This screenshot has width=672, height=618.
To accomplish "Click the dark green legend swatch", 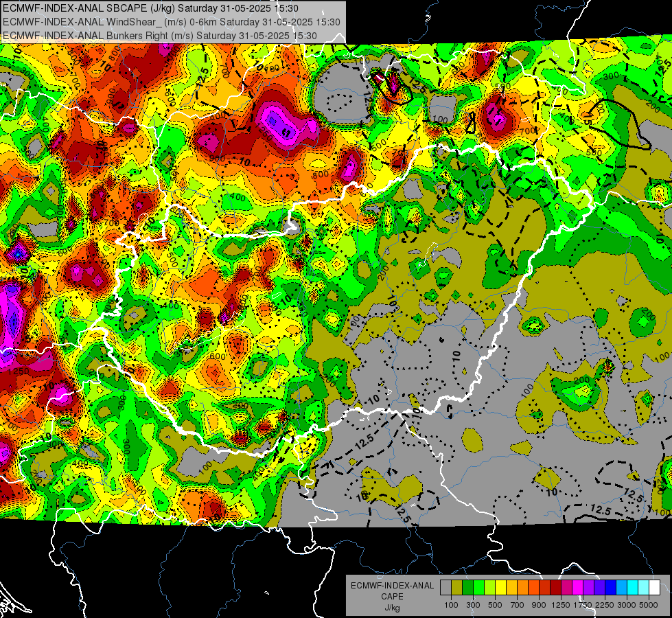I will coord(467,588).
